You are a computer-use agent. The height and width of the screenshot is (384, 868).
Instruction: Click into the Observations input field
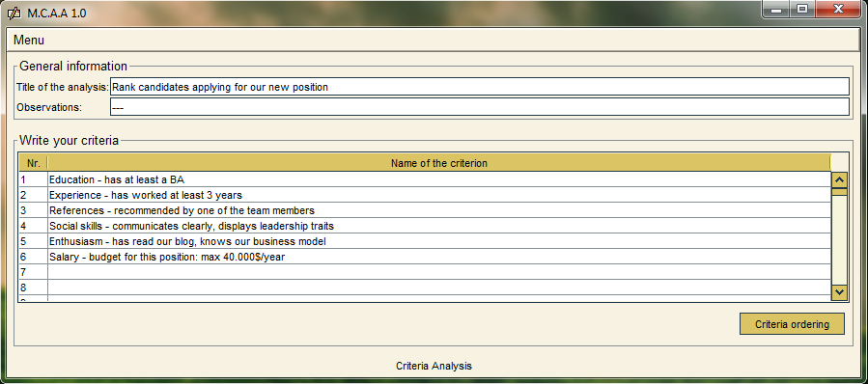480,107
